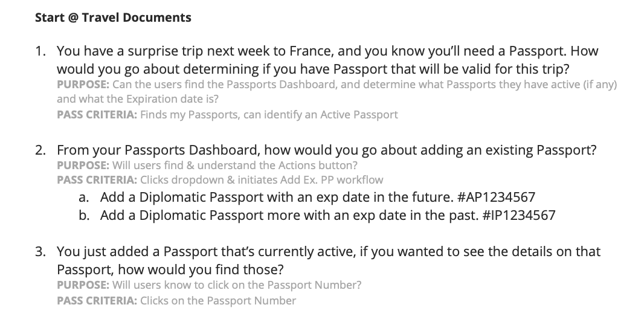Click the list number 2 marker
Image resolution: width=644 pixels, height=325 pixels.
pyautogui.click(x=40, y=150)
